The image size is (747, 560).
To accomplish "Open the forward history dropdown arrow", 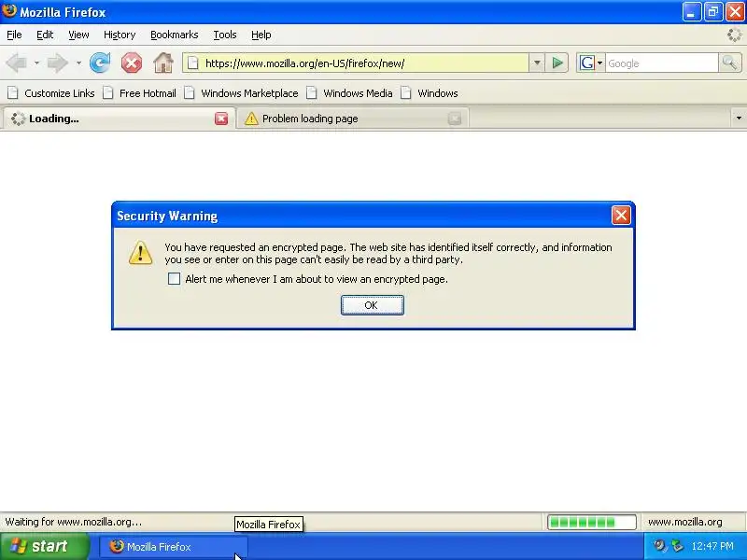I will [x=78, y=63].
